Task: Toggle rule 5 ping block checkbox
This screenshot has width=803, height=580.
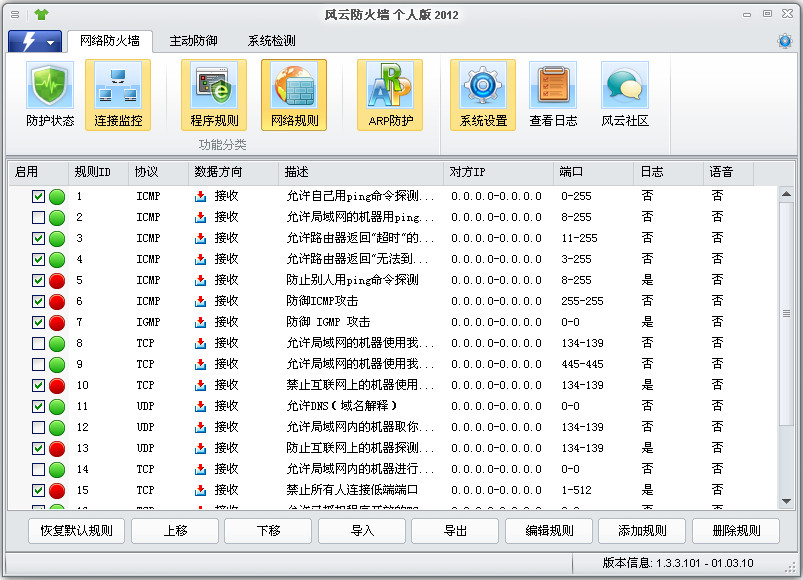Action: (x=38, y=281)
